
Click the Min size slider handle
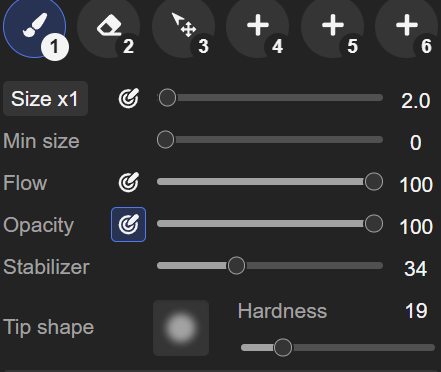[166, 139]
